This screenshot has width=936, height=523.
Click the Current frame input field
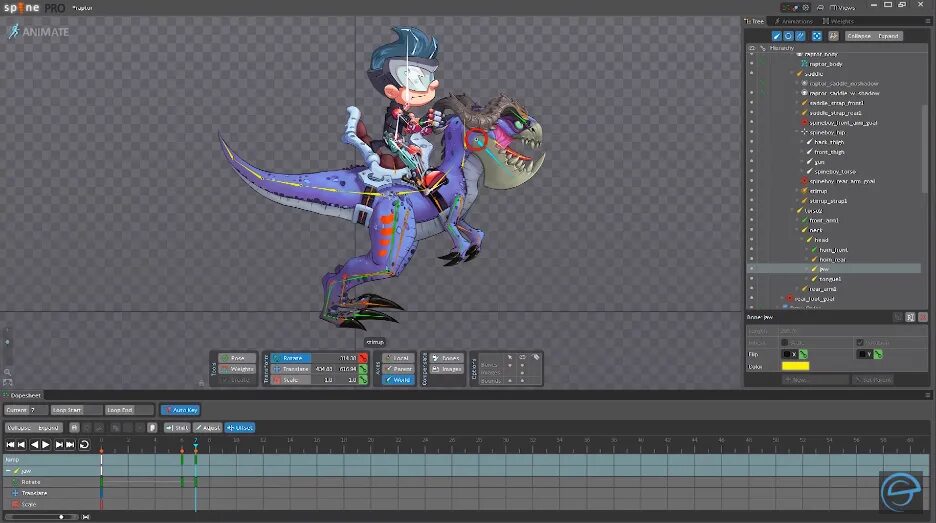pyautogui.click(x=26, y=410)
